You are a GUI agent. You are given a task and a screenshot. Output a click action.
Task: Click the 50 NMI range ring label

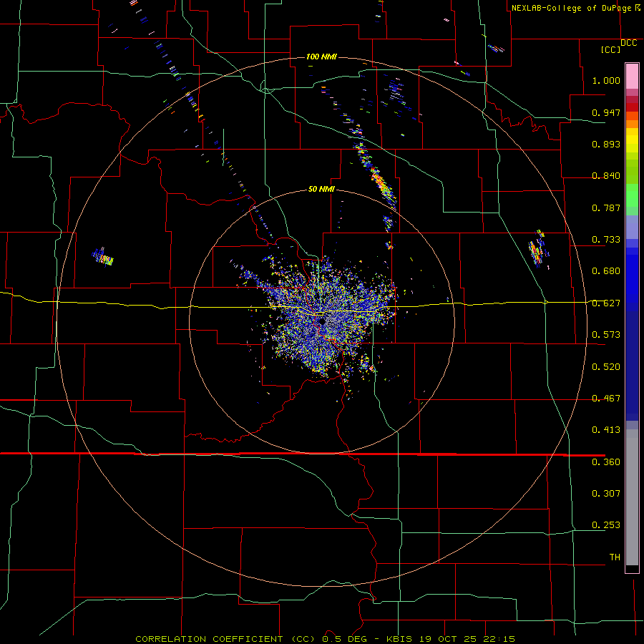point(321,189)
